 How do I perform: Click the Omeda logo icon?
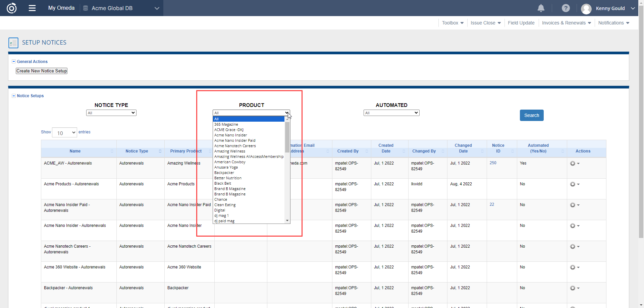[12, 8]
